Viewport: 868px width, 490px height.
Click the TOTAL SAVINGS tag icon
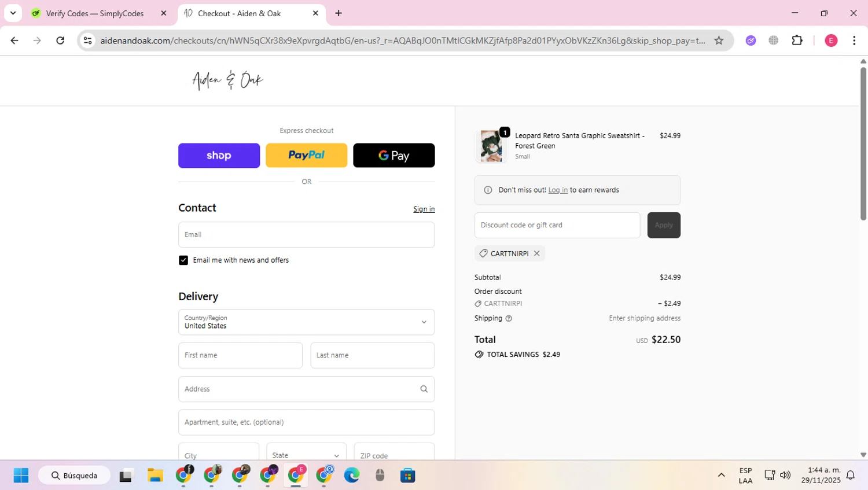pos(479,355)
